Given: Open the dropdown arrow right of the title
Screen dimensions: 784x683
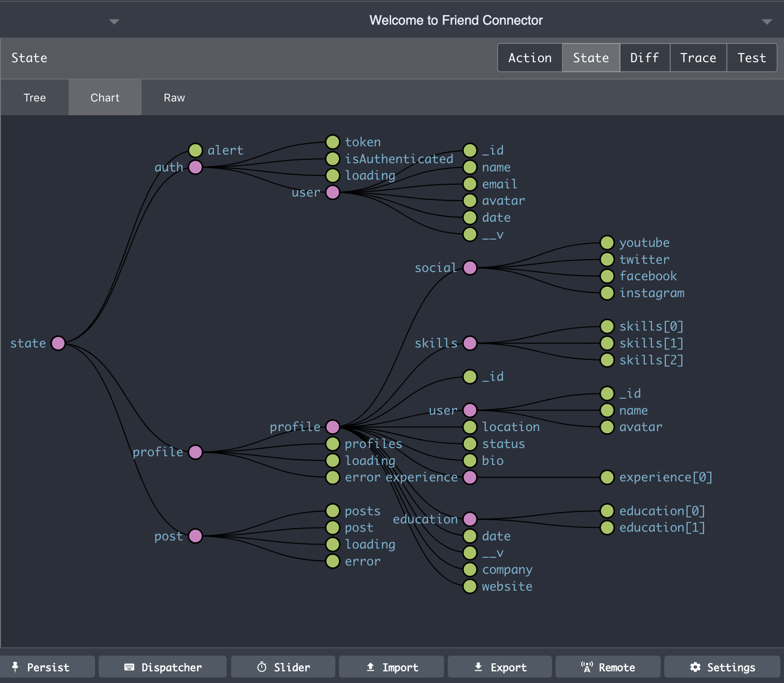Looking at the screenshot, I should pyautogui.click(x=767, y=21).
